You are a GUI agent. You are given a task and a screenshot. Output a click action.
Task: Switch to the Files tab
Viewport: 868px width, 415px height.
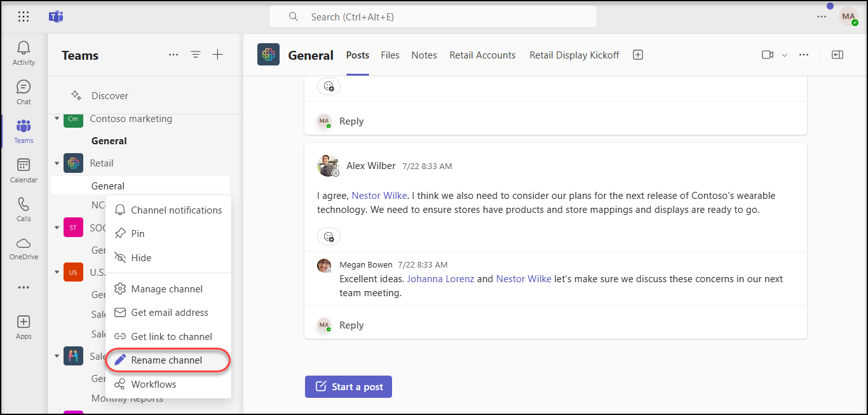[x=390, y=55]
